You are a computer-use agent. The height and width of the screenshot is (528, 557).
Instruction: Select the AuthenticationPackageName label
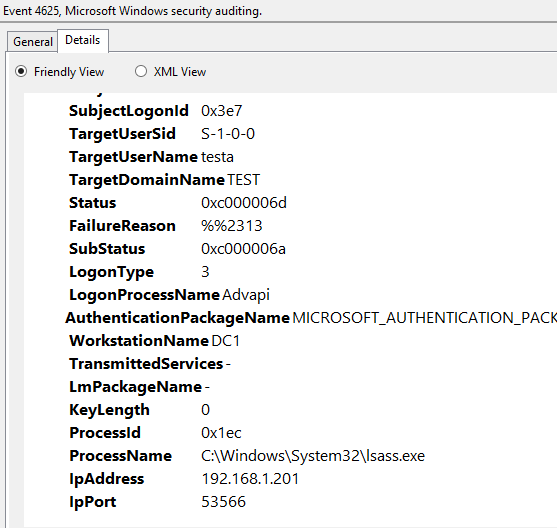click(178, 318)
